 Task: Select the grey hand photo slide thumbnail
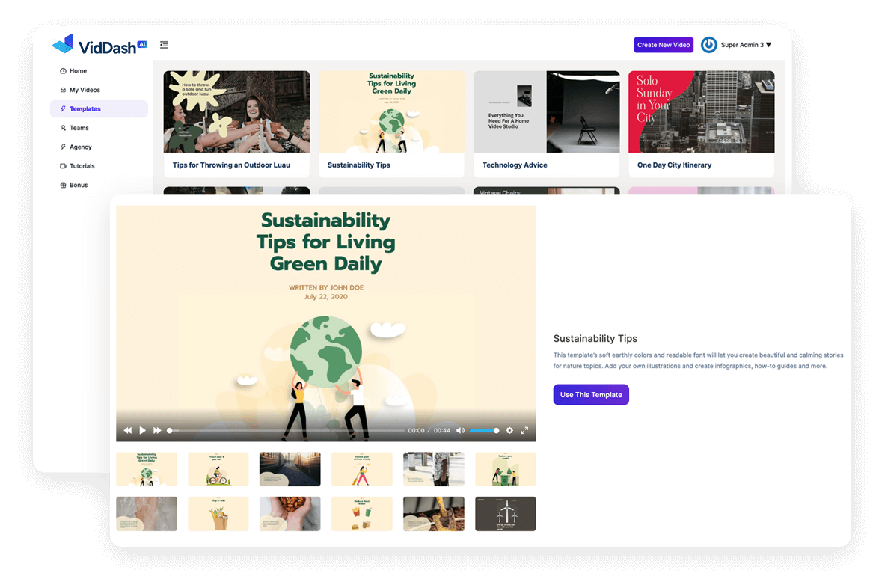[147, 514]
